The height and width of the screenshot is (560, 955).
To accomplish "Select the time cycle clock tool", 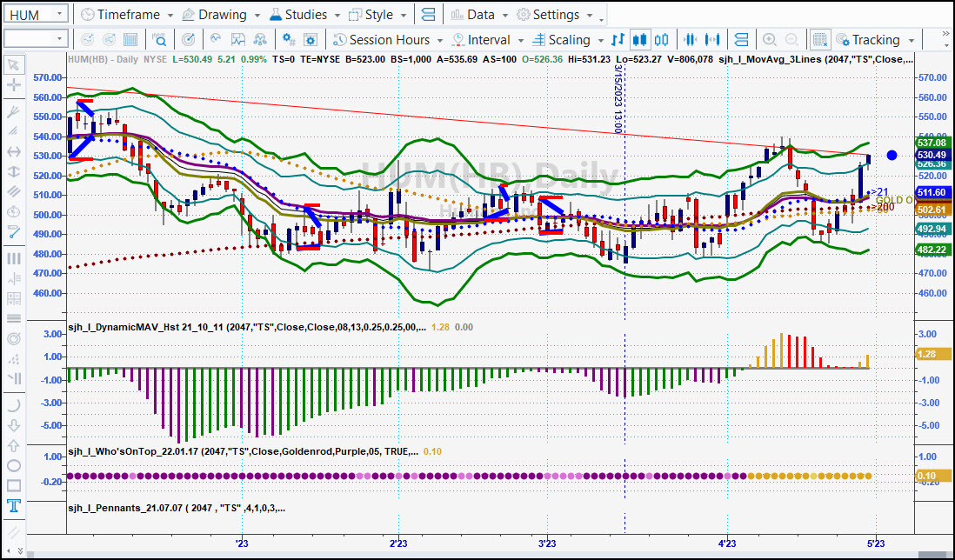I will pos(13,212).
